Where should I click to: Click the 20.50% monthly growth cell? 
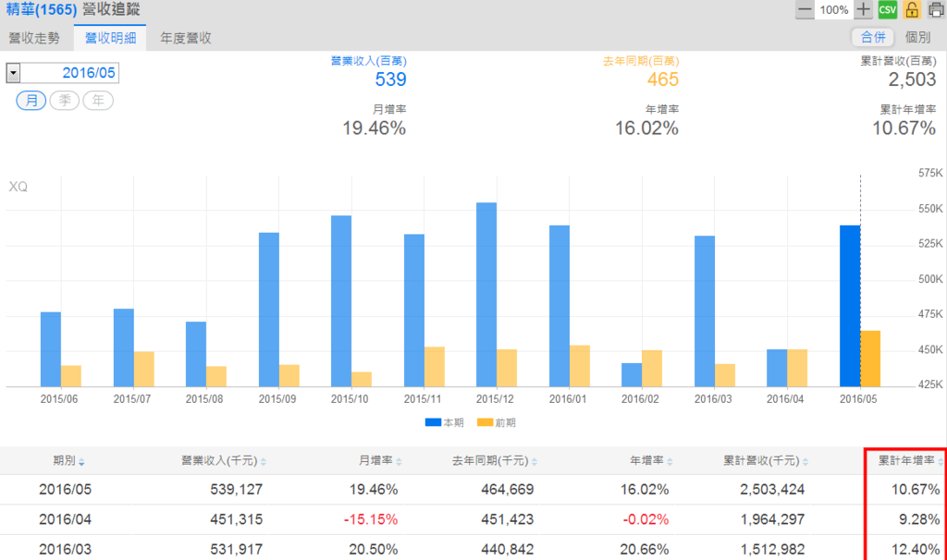(374, 550)
